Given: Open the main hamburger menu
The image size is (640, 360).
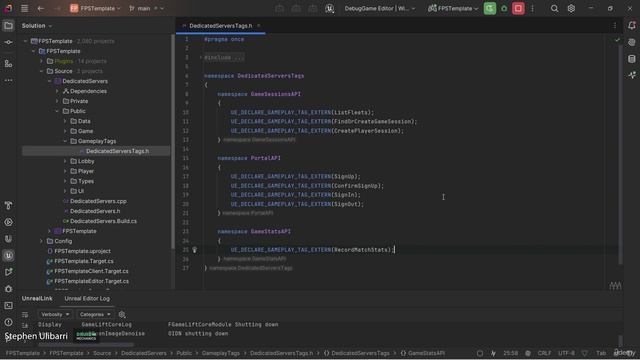Looking at the screenshot, I should point(24,8).
